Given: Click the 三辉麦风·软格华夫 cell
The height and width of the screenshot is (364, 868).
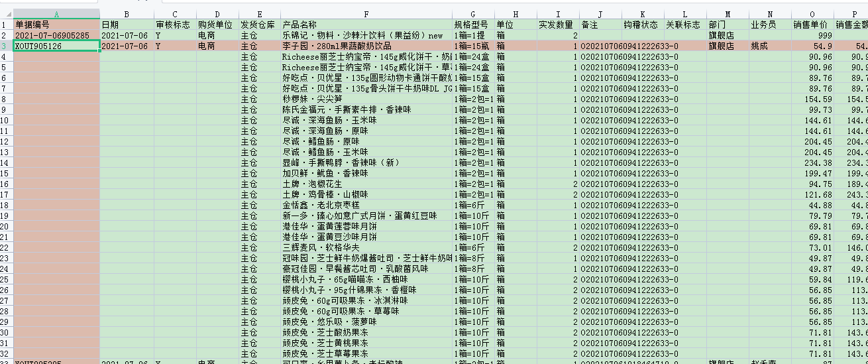Looking at the screenshot, I should click(366, 247).
